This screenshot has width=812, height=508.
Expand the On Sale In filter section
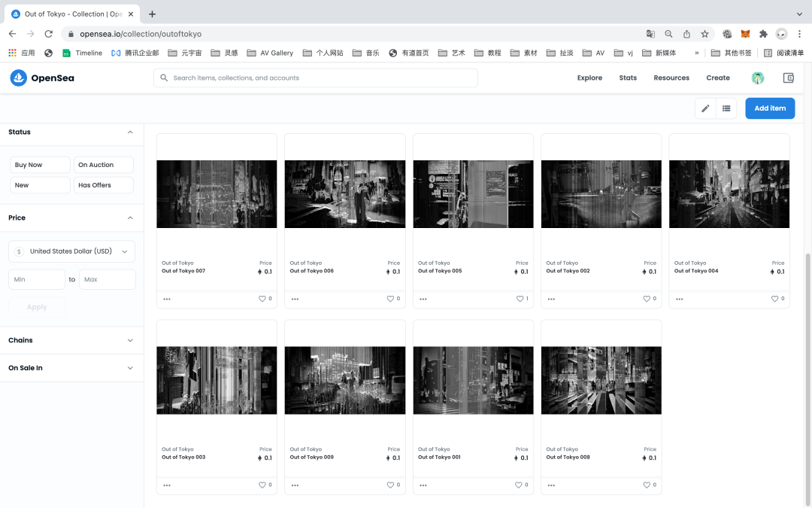[72, 368]
